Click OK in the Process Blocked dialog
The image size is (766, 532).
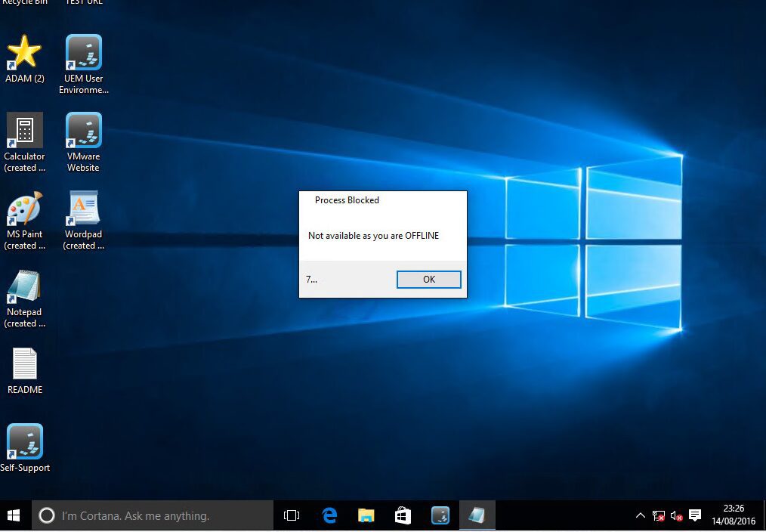point(428,280)
